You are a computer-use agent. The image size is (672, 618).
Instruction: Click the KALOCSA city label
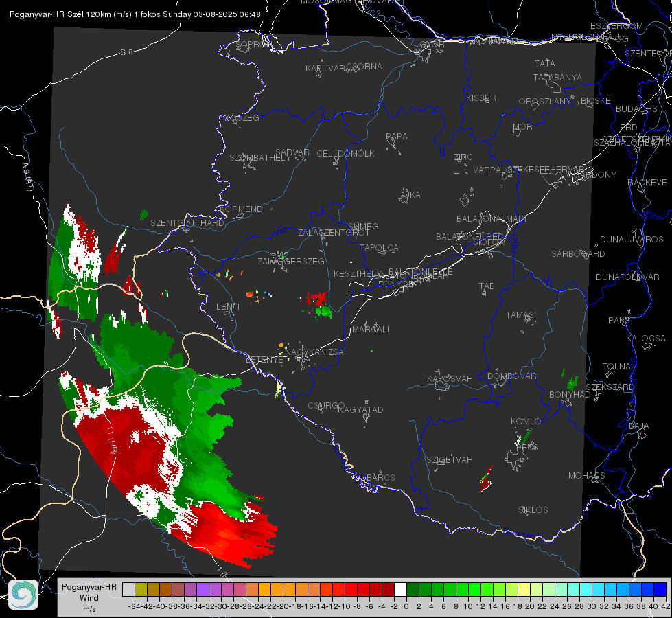click(646, 339)
